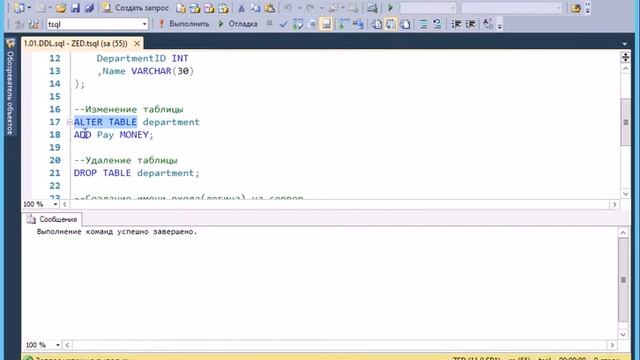Click the --Изменение таблицы comment
The height and width of the screenshot is (360, 640).
tap(129, 109)
